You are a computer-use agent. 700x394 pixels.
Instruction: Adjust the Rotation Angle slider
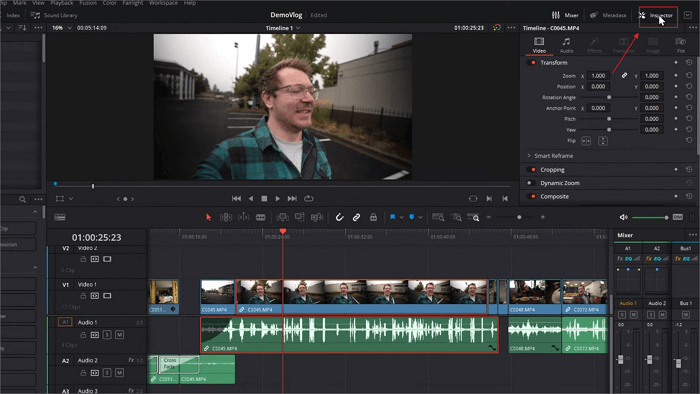point(608,97)
